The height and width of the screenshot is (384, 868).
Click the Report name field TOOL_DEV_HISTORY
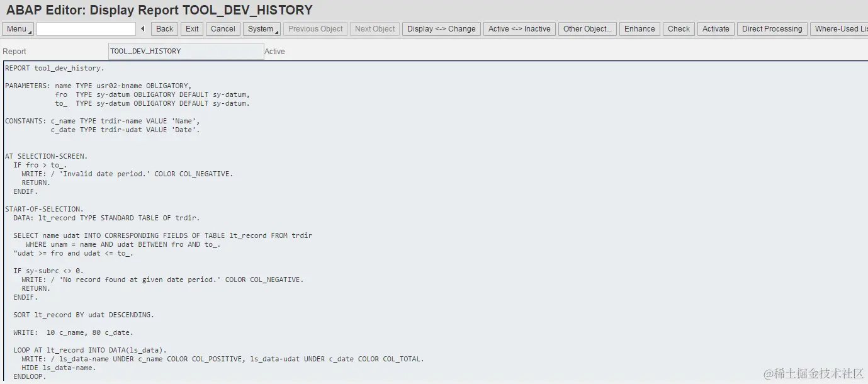pos(186,51)
